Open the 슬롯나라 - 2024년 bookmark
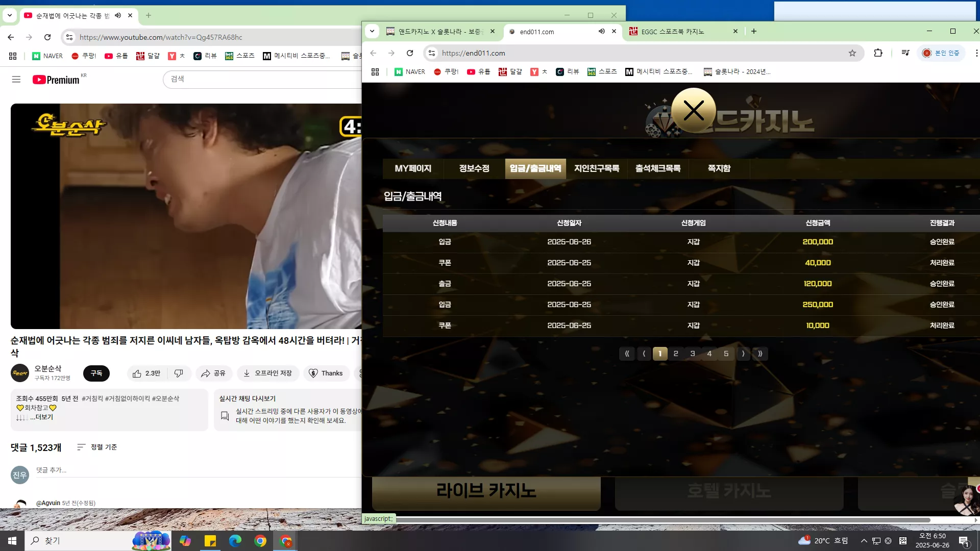This screenshot has height=551, width=980. [x=737, y=72]
